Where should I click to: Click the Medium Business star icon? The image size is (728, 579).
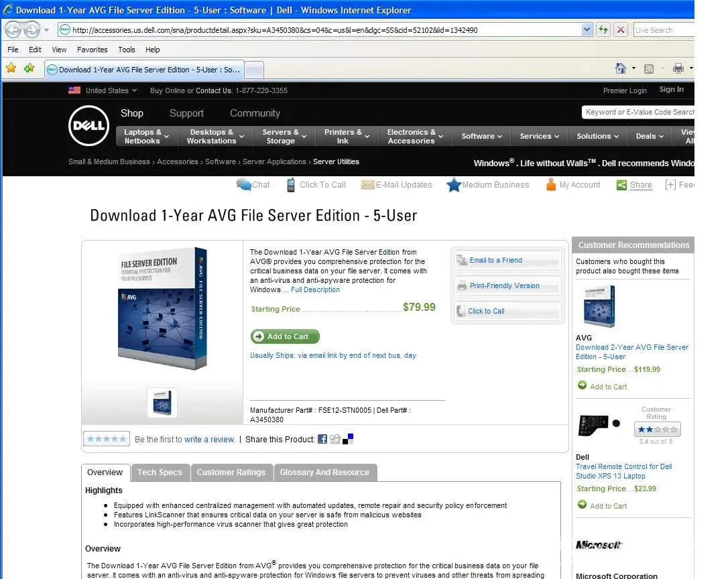click(454, 185)
